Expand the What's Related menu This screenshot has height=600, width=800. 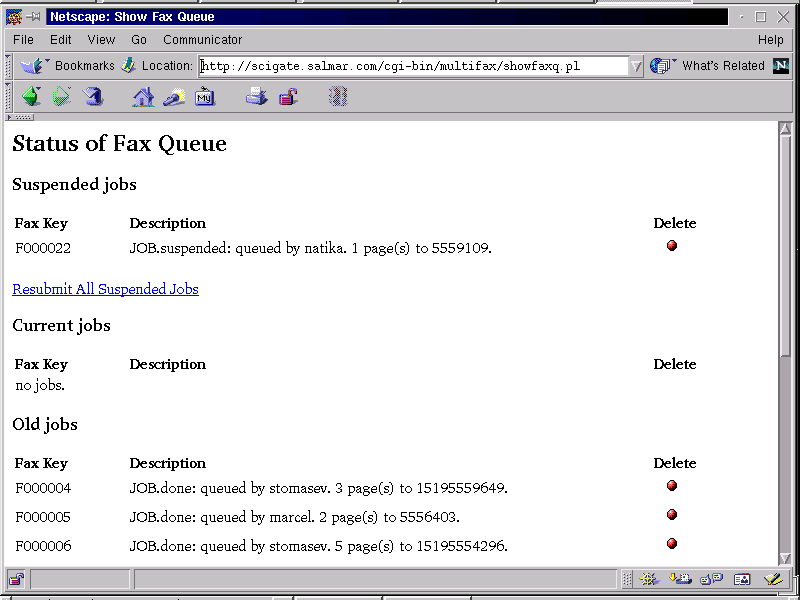(x=712, y=66)
